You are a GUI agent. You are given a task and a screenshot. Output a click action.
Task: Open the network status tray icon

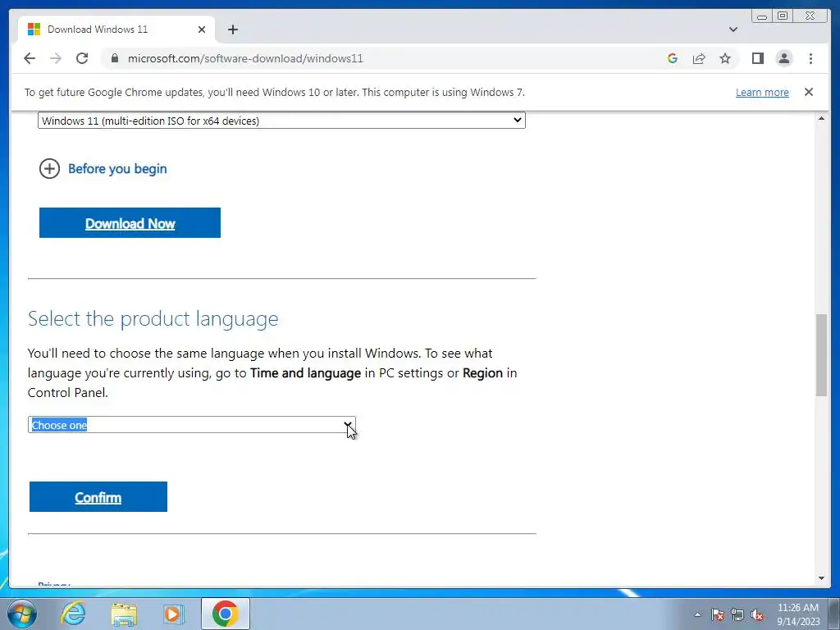click(737, 614)
